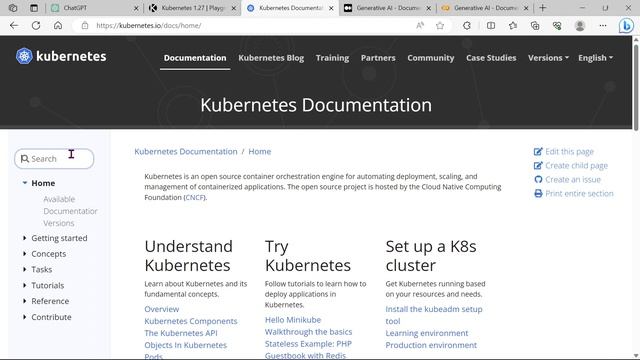Open the Production environment link

click(x=431, y=345)
